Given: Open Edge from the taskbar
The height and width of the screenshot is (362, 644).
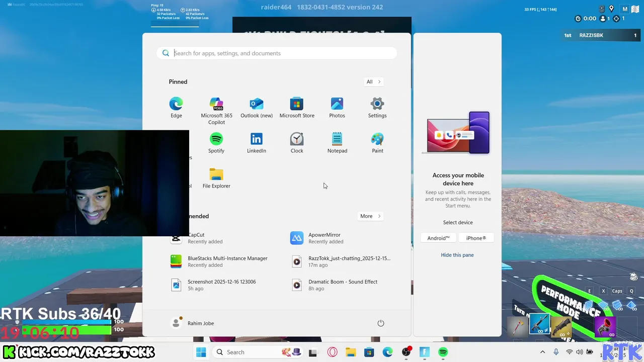Looking at the screenshot, I should [x=387, y=352].
